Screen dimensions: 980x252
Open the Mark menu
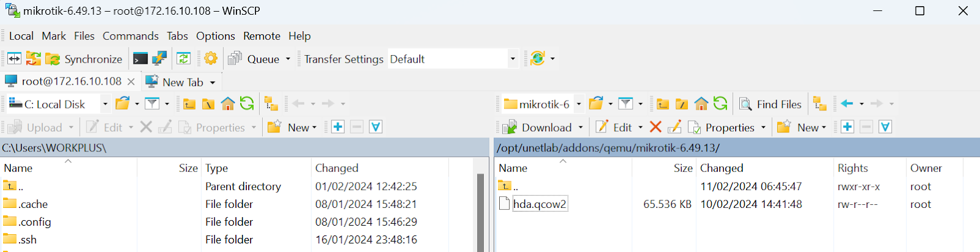point(54,36)
